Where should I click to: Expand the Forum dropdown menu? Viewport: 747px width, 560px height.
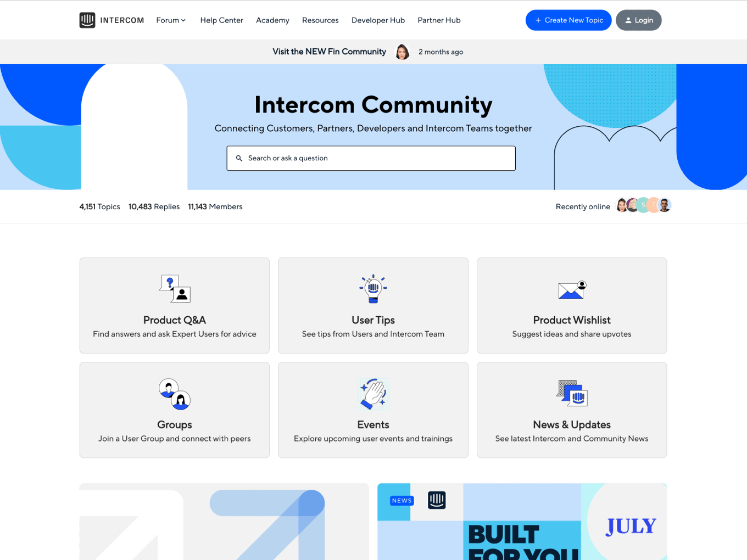point(171,20)
